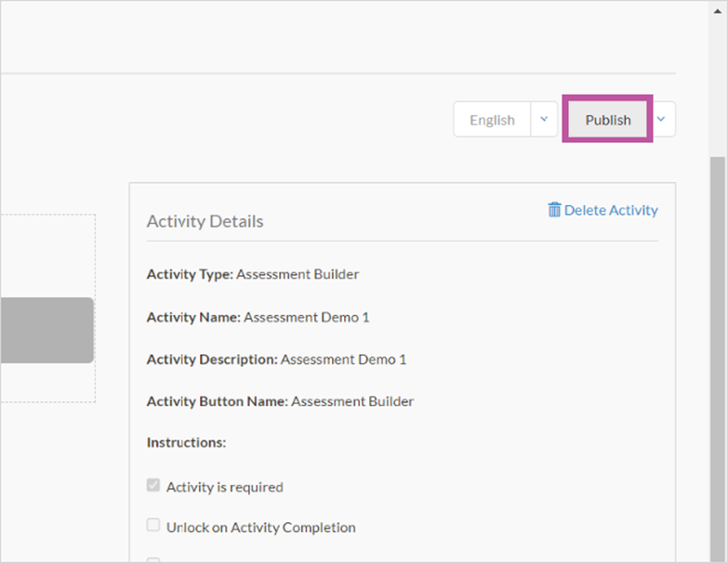Screen dimensions: 728x563
Task: Click Activity Button Name: Assessment Builder text
Action: coord(281,401)
